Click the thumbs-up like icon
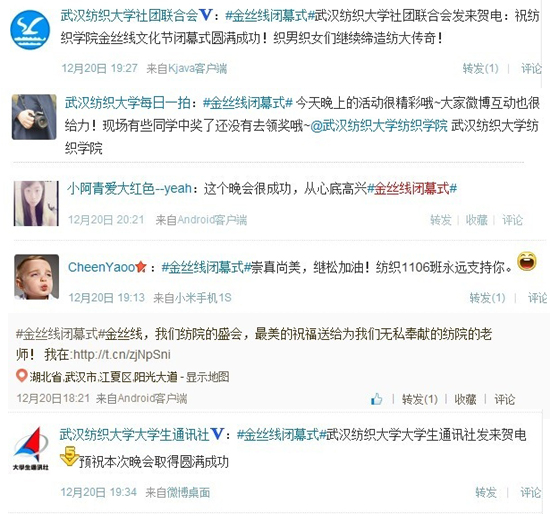The image size is (550, 516). click(377, 398)
